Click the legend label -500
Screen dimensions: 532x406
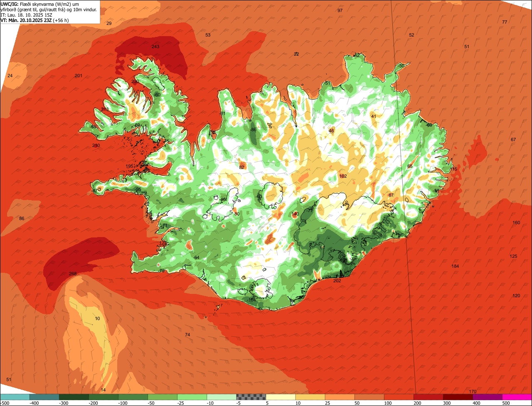click(5, 403)
